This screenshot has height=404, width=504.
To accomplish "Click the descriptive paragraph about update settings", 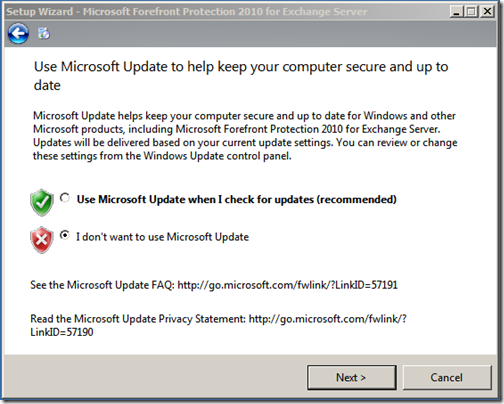I will [245, 136].
